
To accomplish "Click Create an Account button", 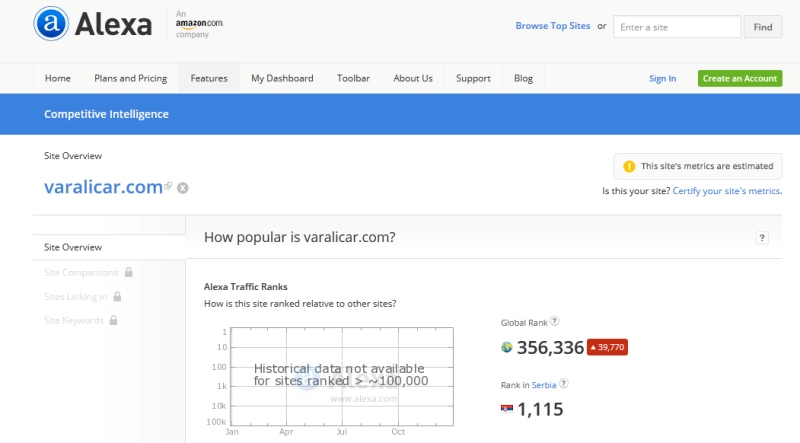I will pyautogui.click(x=740, y=78).
